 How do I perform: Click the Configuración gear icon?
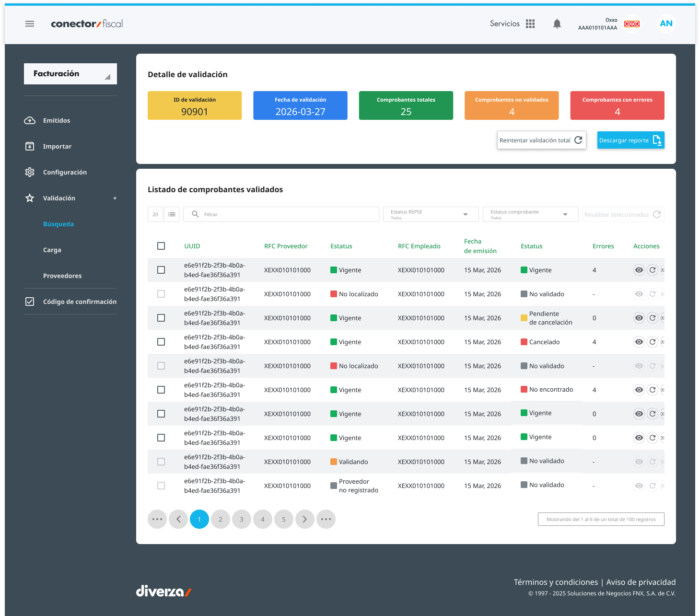30,172
